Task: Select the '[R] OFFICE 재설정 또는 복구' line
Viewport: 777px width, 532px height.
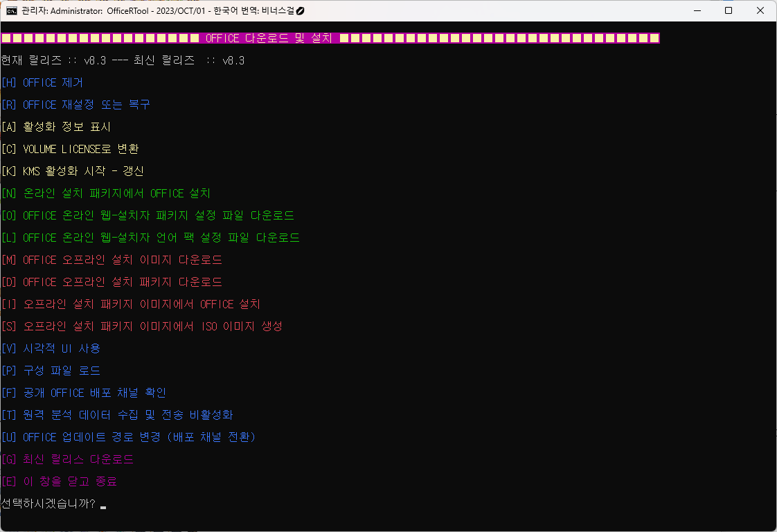Action: 75,105
